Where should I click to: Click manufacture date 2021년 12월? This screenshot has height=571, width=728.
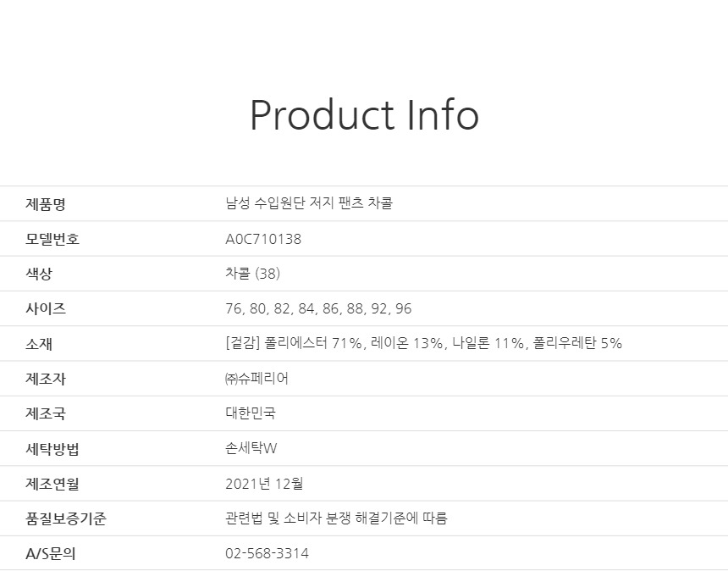264,484
